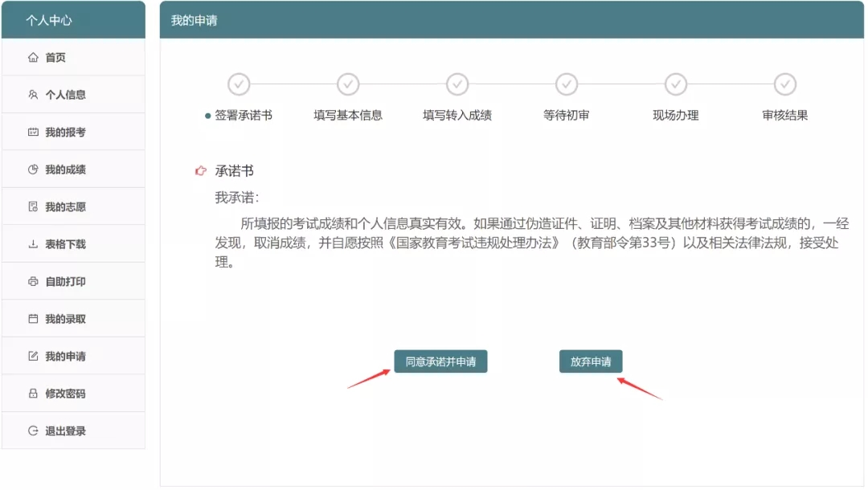This screenshot has height=490, width=868.
Task: Click the 签署承诺书 step circle
Action: 239,84
